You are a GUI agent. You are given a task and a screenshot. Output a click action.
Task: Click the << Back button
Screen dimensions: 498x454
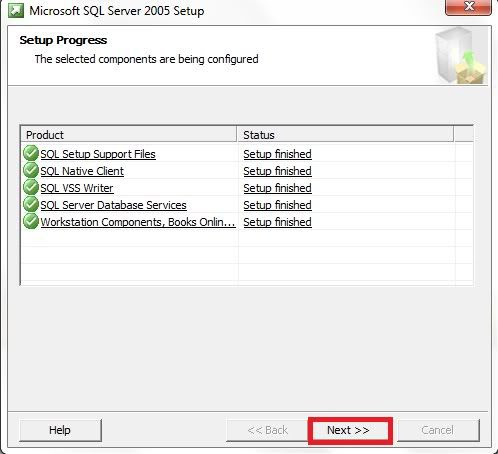pyautogui.click(x=268, y=430)
